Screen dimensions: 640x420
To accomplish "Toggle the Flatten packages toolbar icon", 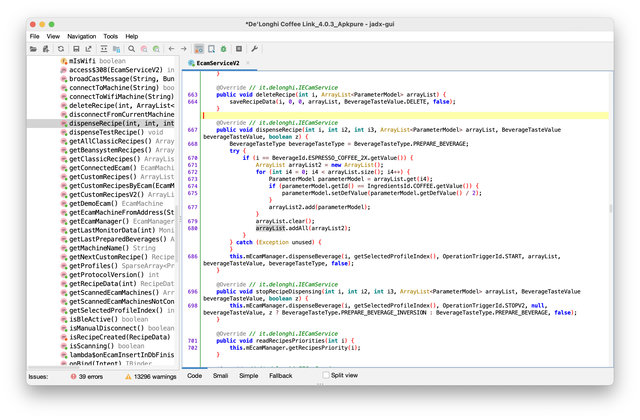I will pyautogui.click(x=116, y=49).
